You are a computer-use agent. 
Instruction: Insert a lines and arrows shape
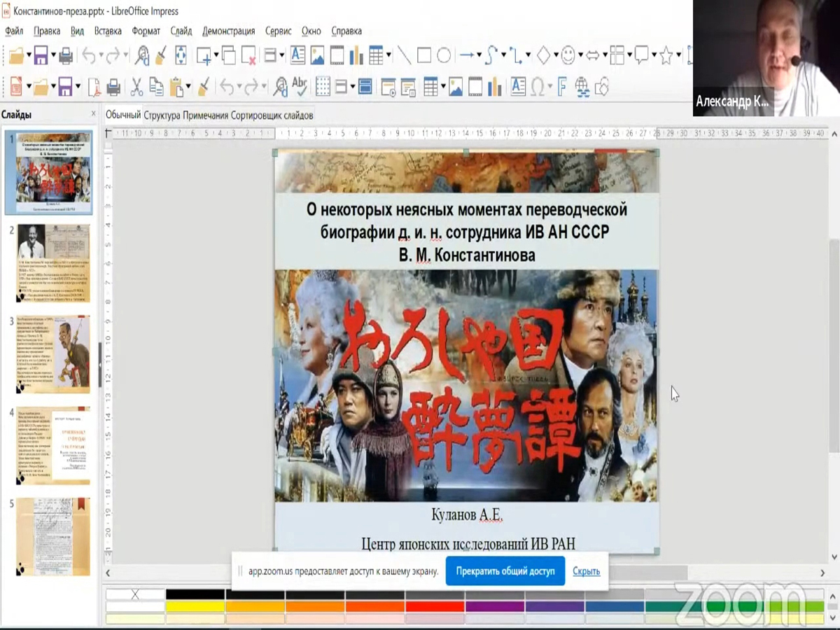[466, 55]
